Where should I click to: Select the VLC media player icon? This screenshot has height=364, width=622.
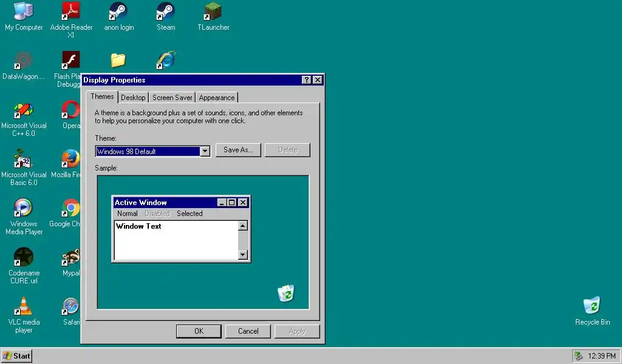[24, 315]
